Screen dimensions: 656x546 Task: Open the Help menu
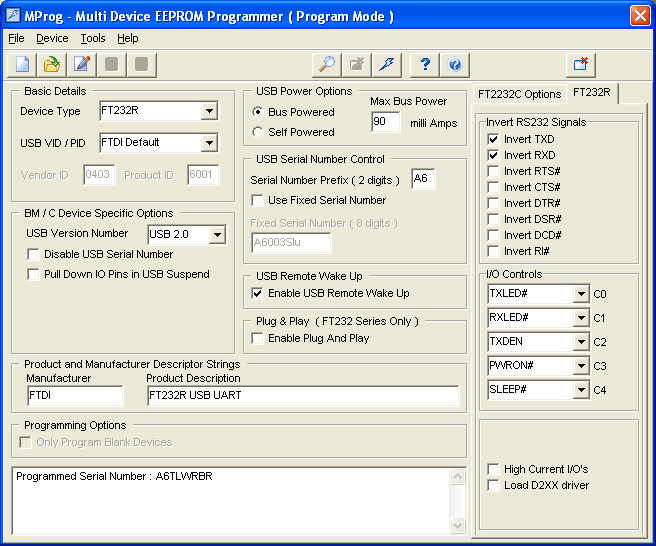pyautogui.click(x=128, y=38)
